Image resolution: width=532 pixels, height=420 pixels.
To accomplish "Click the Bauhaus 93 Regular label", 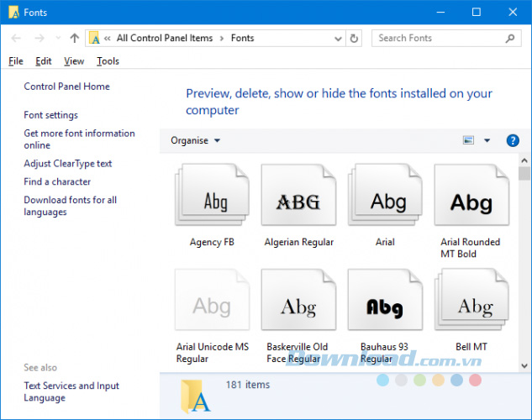I will click(x=384, y=353).
